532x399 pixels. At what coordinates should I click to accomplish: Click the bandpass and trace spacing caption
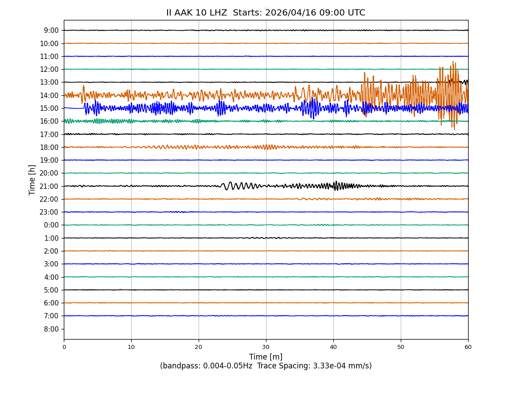pyautogui.click(x=266, y=366)
